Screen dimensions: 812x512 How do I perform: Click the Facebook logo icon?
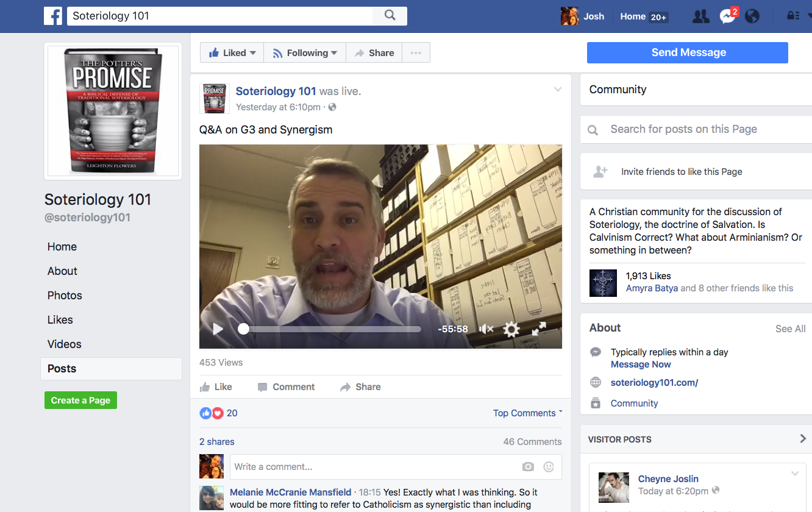(53, 16)
